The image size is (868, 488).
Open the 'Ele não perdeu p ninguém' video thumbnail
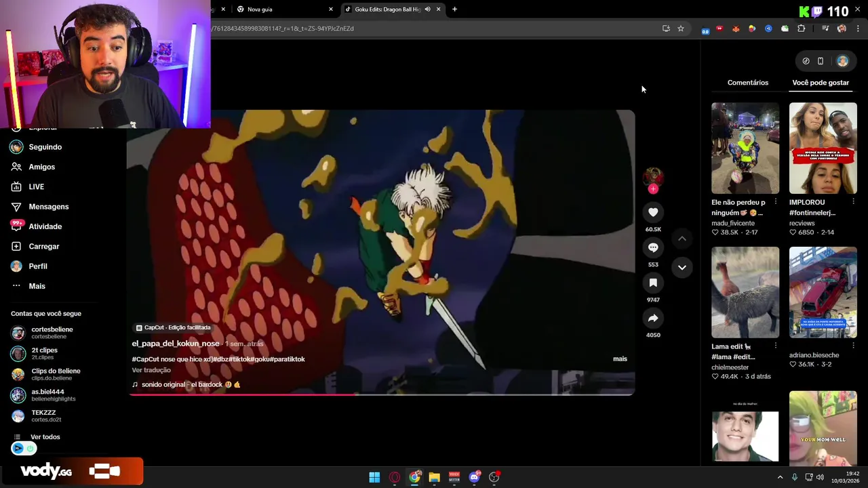click(x=745, y=148)
